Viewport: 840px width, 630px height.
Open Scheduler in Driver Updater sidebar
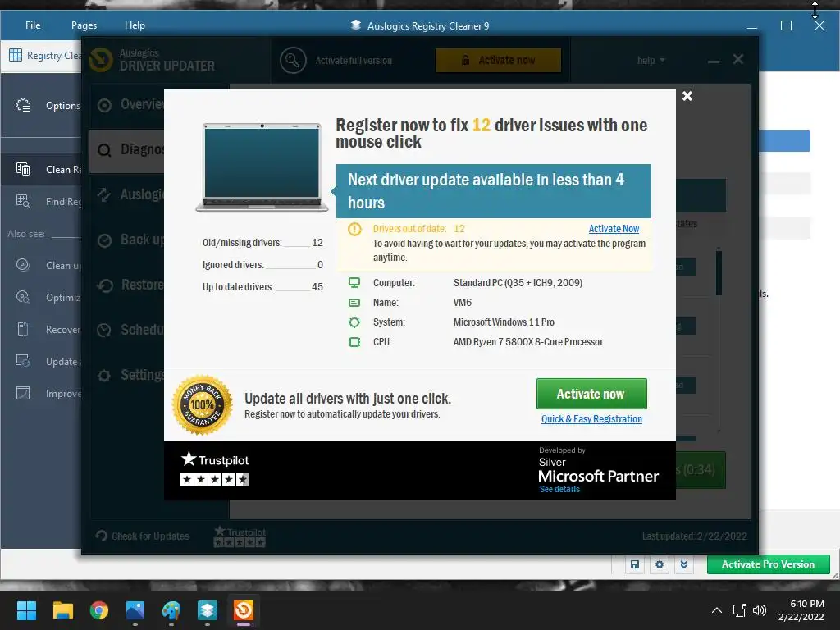tap(127, 330)
